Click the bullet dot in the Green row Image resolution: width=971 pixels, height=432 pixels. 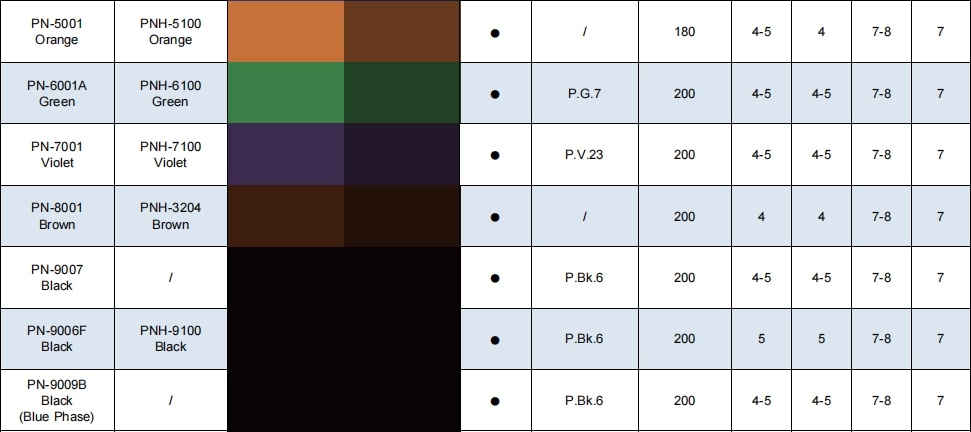click(495, 95)
